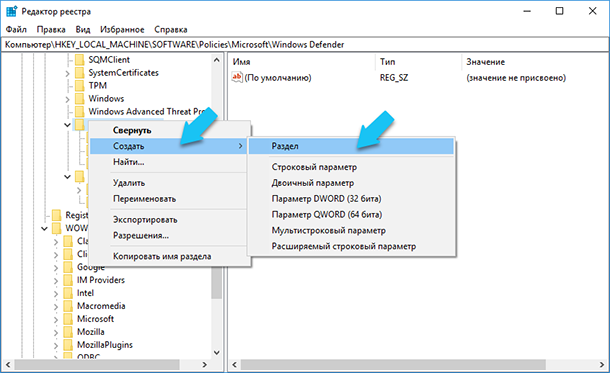Screen dimensions: 610x373
Task: Click the Значение column header
Action: click(x=535, y=62)
